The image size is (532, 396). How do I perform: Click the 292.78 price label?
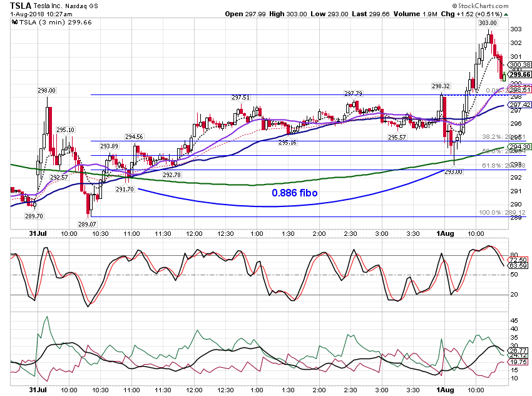click(171, 175)
